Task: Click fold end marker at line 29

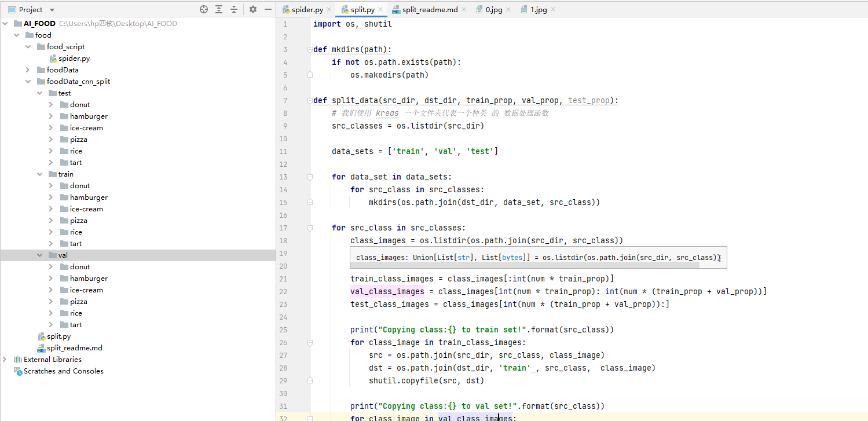Action: coord(310,380)
